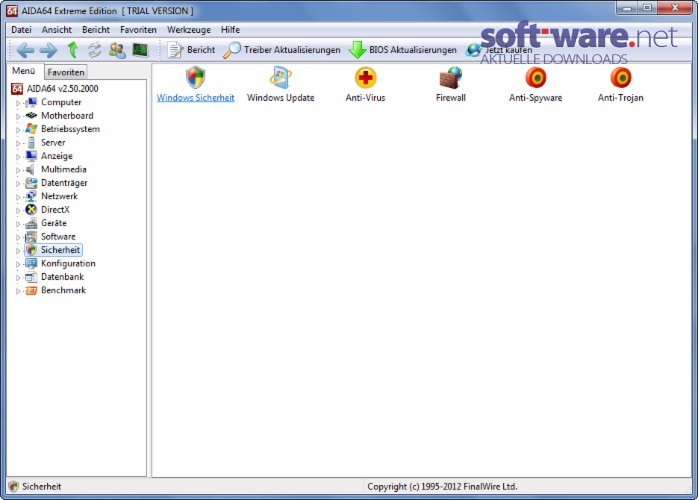The height and width of the screenshot is (500, 698).
Task: Switch to the Menü sidebar tab
Action: pos(24,71)
